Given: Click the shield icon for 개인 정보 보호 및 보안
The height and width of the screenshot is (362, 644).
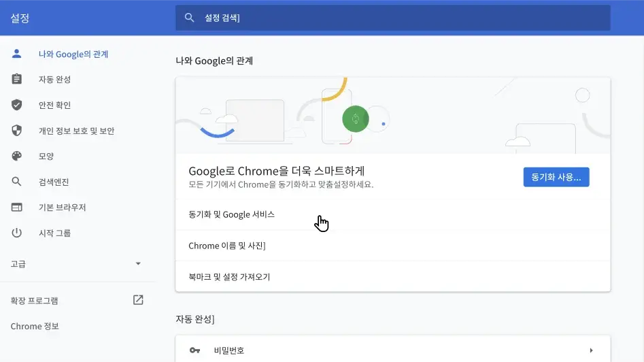Looking at the screenshot, I should click(x=16, y=131).
